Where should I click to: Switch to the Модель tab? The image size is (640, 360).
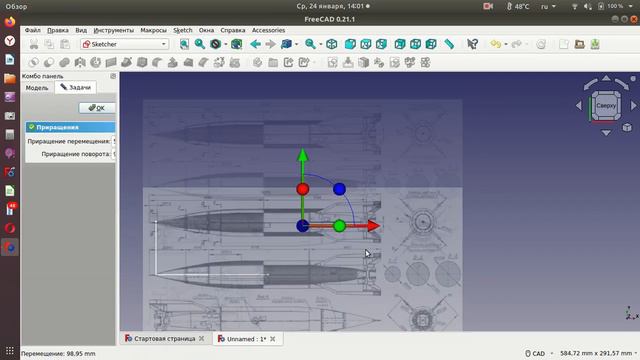[x=37, y=87]
